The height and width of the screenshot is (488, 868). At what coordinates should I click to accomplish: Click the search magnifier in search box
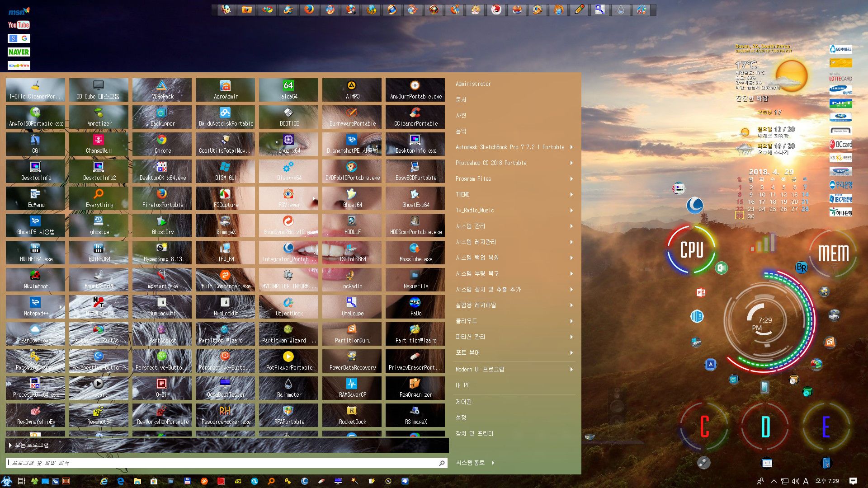coord(442,463)
